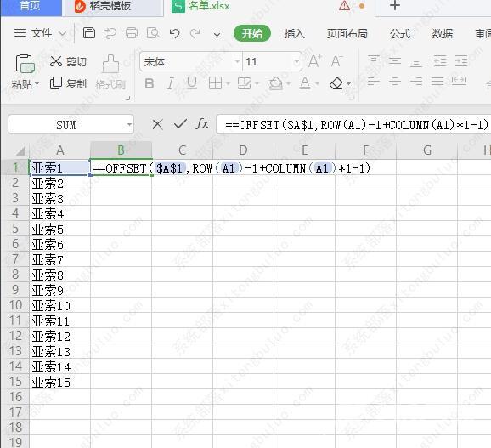
Task: Select column C header
Action: click(183, 150)
